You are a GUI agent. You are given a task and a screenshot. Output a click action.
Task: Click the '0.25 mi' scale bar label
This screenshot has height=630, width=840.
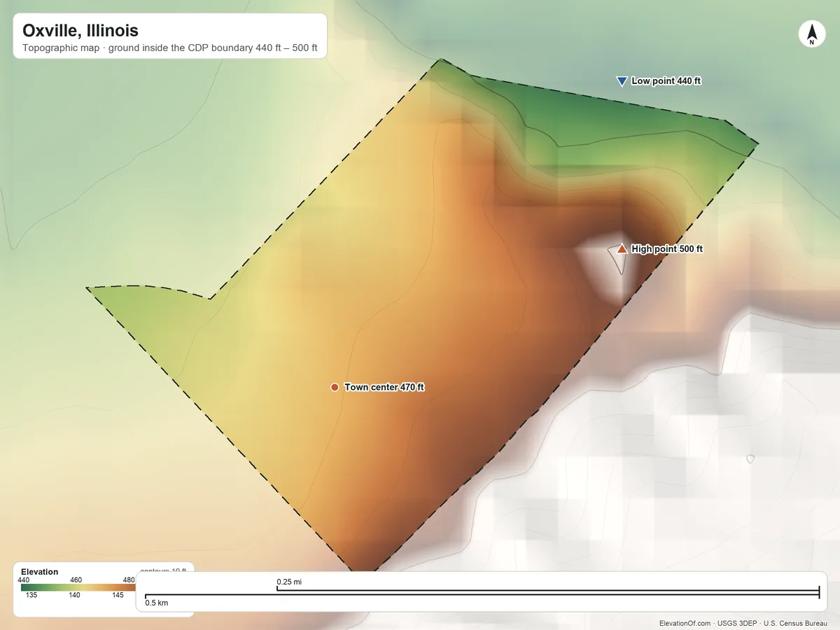pos(289,582)
